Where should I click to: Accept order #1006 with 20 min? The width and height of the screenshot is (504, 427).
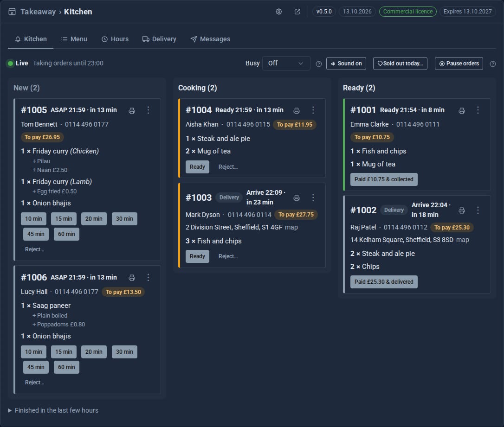click(x=94, y=352)
